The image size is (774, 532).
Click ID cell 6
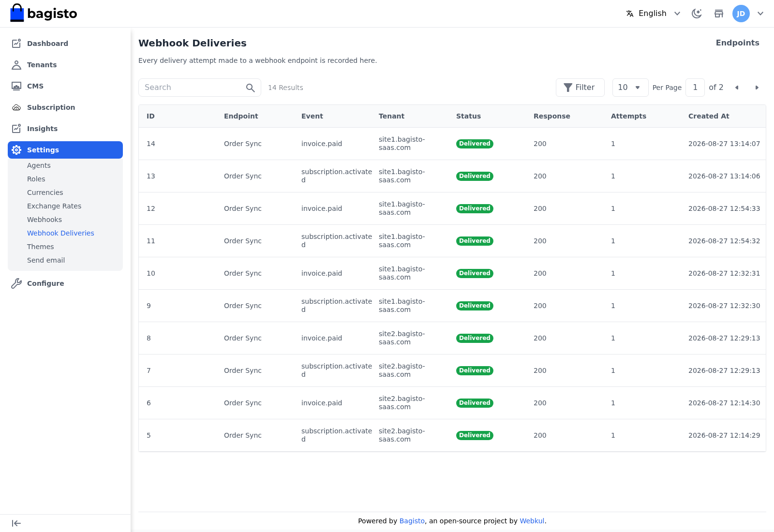(x=149, y=403)
